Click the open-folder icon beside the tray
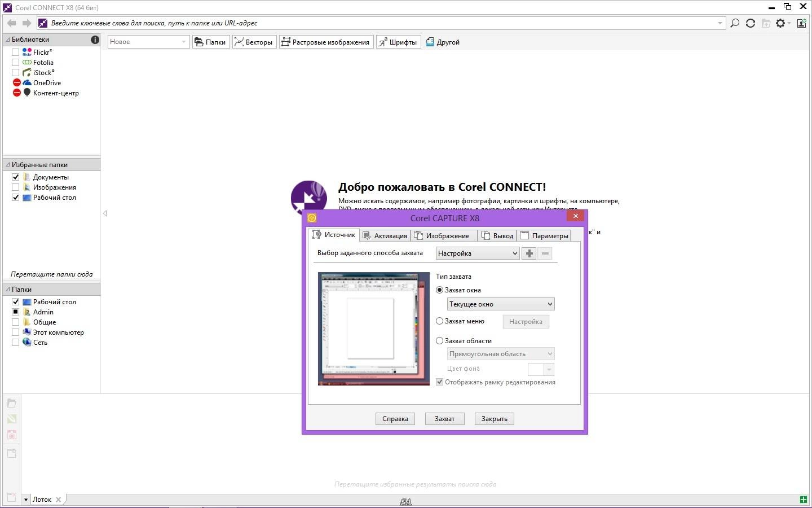 coord(11,403)
